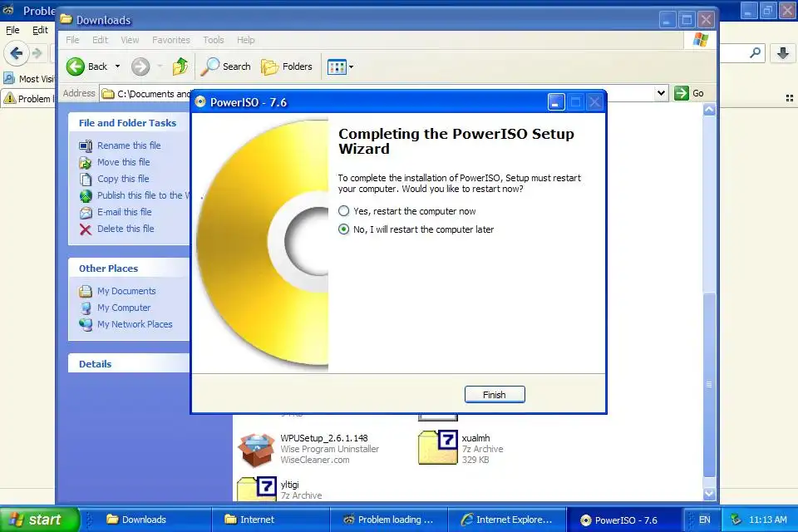Click the browser back arrow in background window

click(x=16, y=53)
